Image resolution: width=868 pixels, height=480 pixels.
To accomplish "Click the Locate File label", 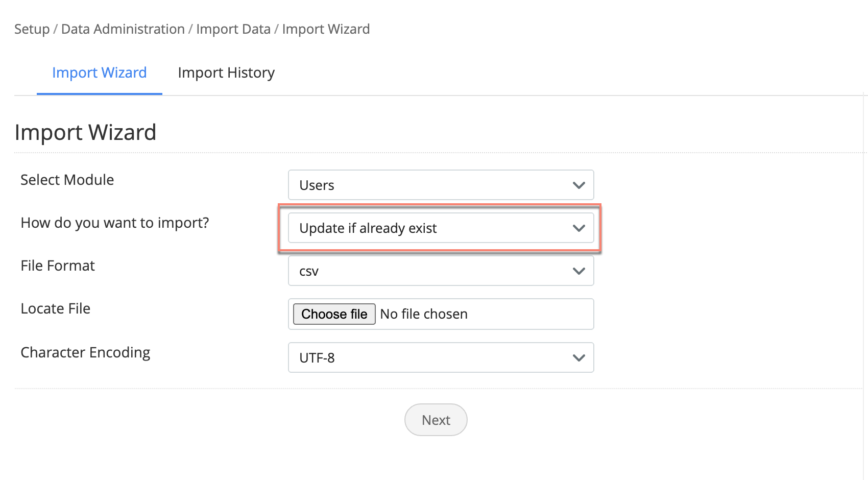I will click(x=56, y=308).
